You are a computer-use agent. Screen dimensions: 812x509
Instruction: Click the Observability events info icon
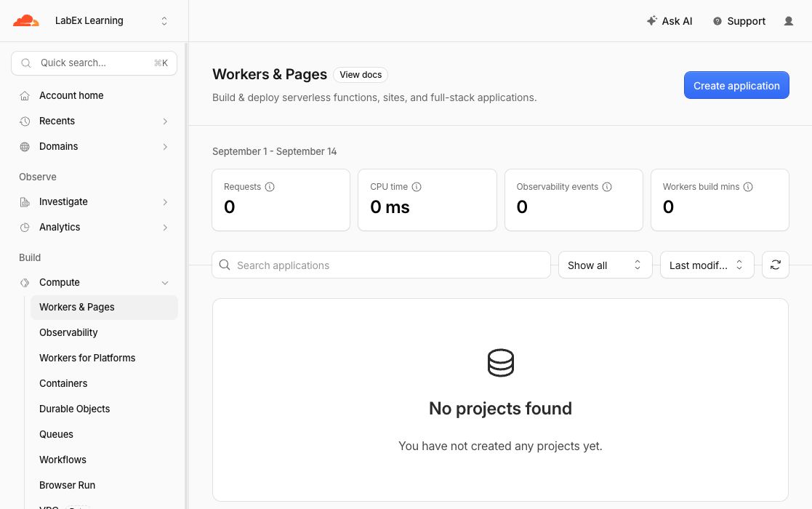(x=607, y=187)
